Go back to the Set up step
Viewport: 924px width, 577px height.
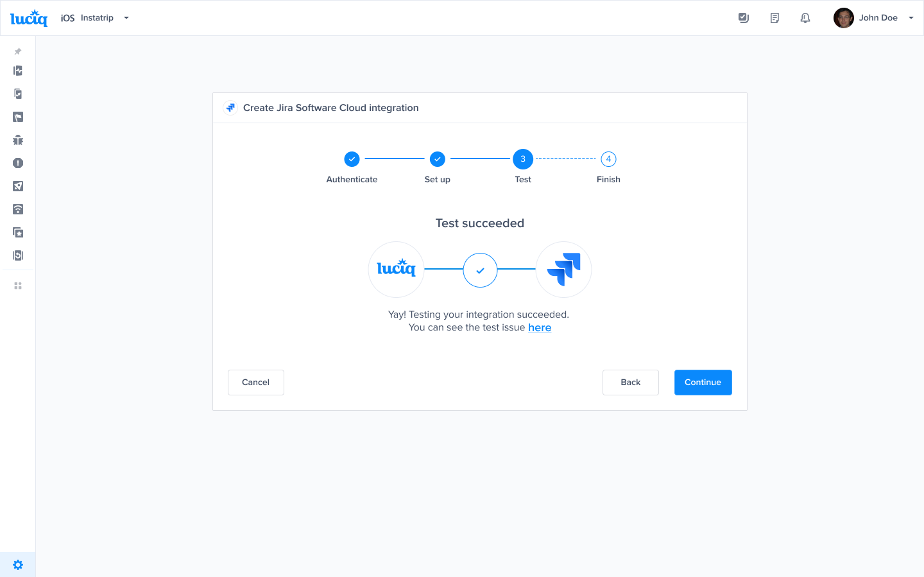click(630, 382)
